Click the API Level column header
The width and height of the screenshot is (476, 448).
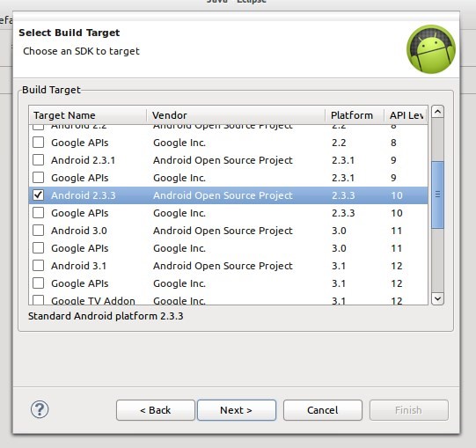tap(406, 115)
